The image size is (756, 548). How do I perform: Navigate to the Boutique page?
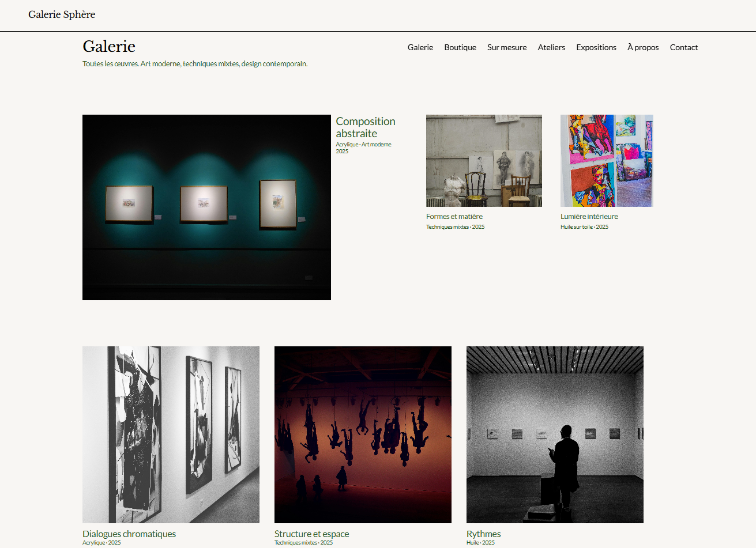[460, 47]
